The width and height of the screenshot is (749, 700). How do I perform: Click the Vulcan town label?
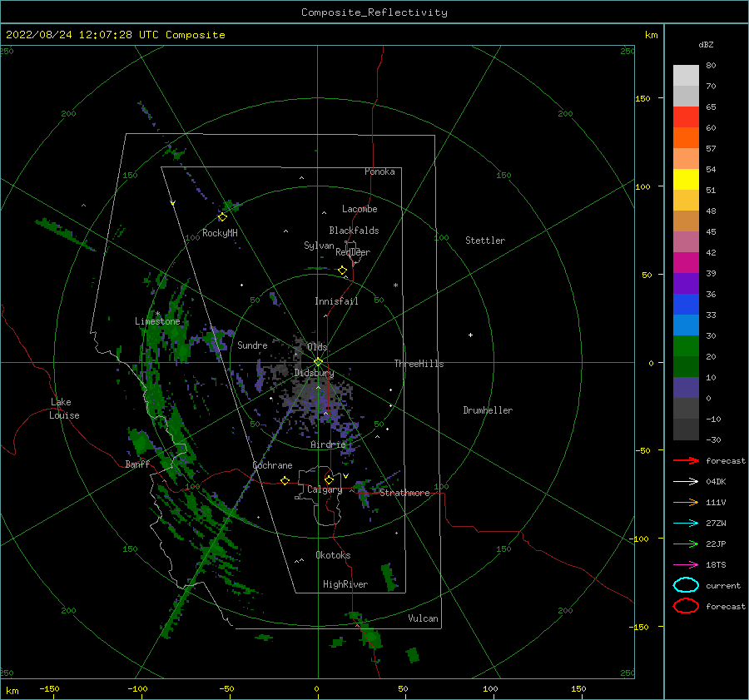click(x=424, y=618)
